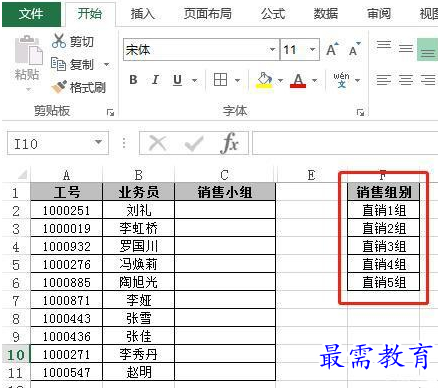The image size is (441, 388).
Task: Click the select-all corner triangle
Action: click(22, 174)
